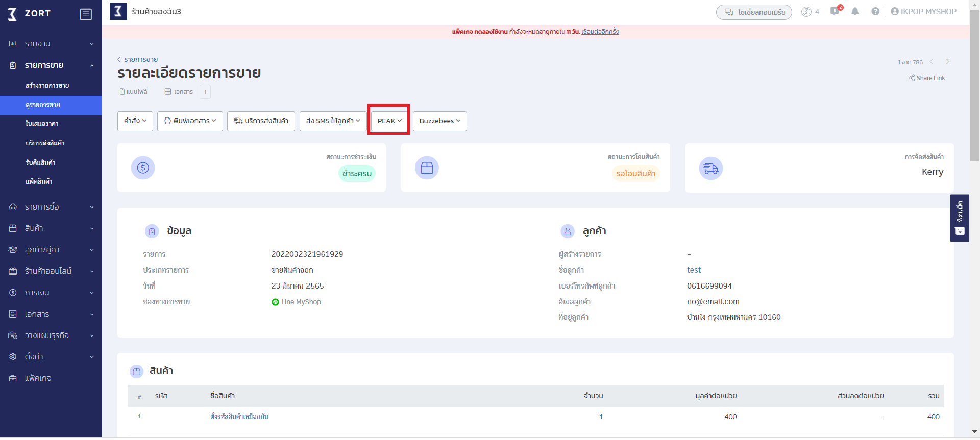Click the notification bell icon
The image size is (980, 440).
855,12
